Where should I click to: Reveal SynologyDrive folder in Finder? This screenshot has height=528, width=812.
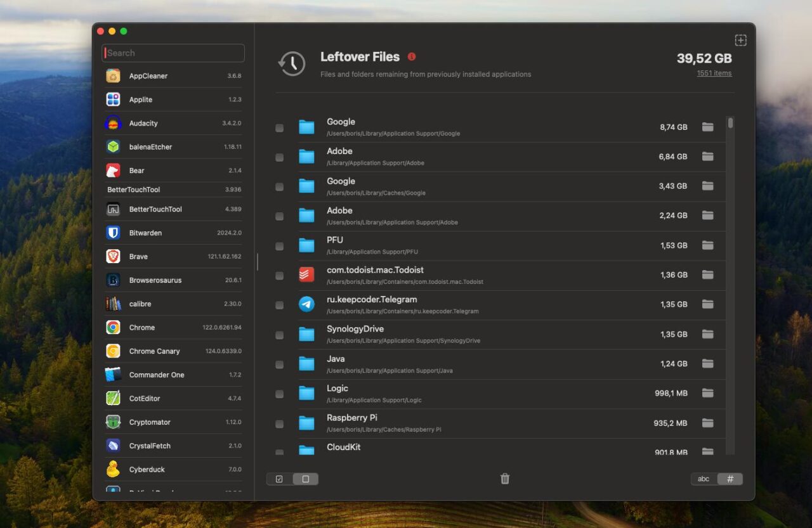(708, 334)
